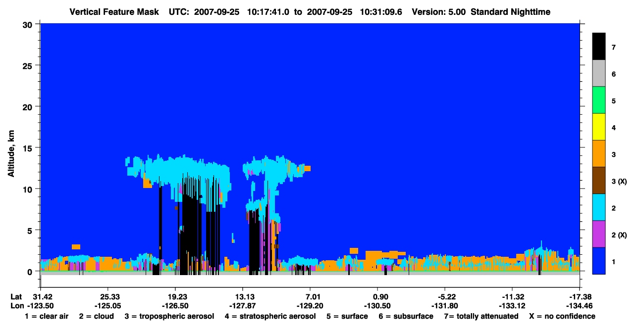Click the latitude value '25.33'
Viewport: 644px width, 330px height.
107,296
